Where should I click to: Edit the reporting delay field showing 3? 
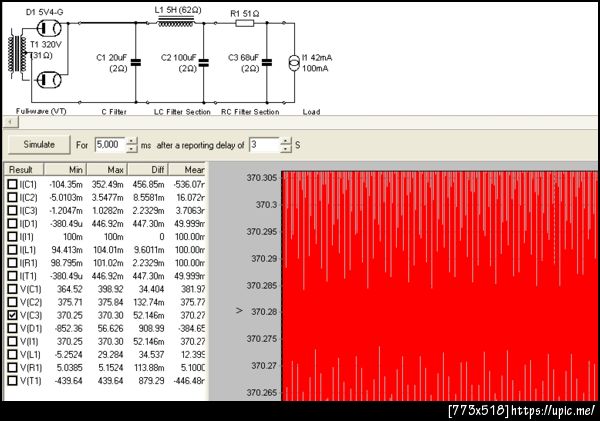264,145
